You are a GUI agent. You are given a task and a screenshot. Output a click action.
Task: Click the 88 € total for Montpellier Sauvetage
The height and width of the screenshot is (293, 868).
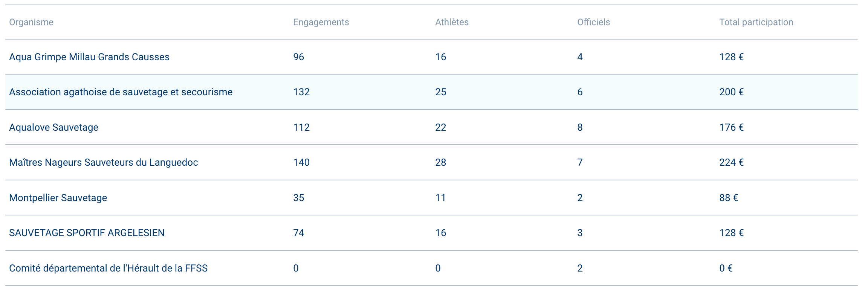(729, 198)
